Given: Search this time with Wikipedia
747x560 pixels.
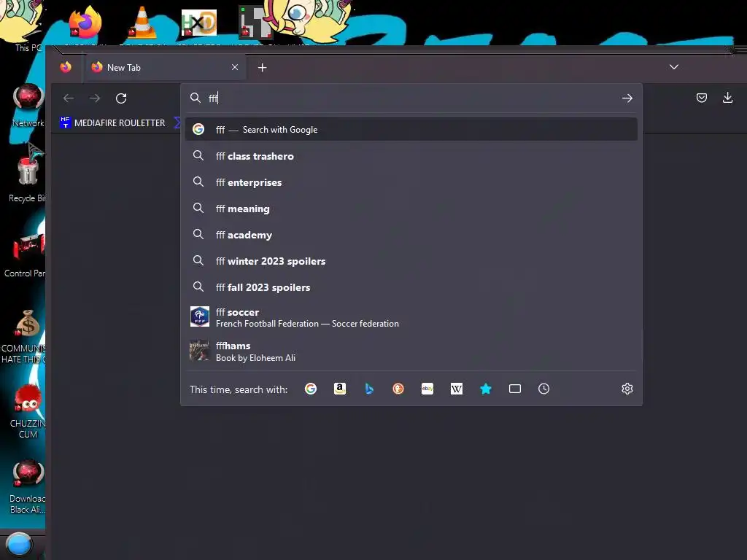Looking at the screenshot, I should coord(457,389).
